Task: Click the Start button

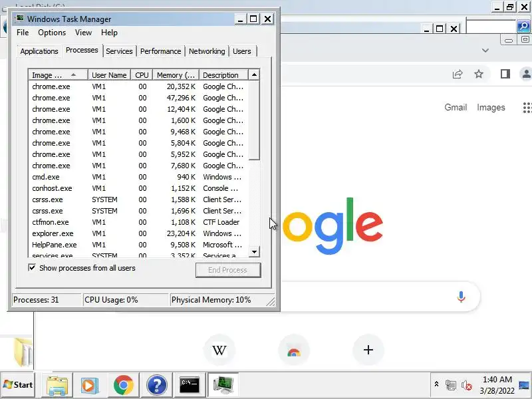Action: click(x=18, y=385)
